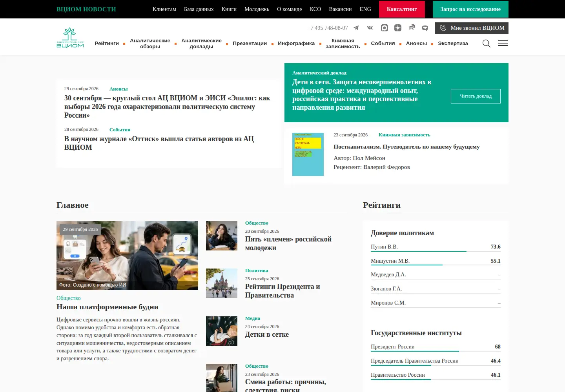
Task: Call the phone number +7 495 748-08-07
Action: 328,28
